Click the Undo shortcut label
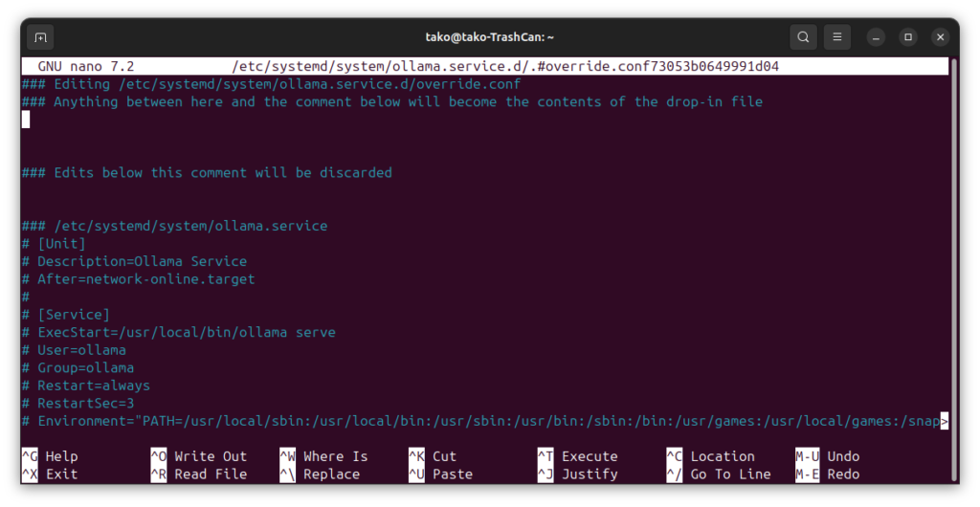Screen dimensions: 980x507 [843, 456]
